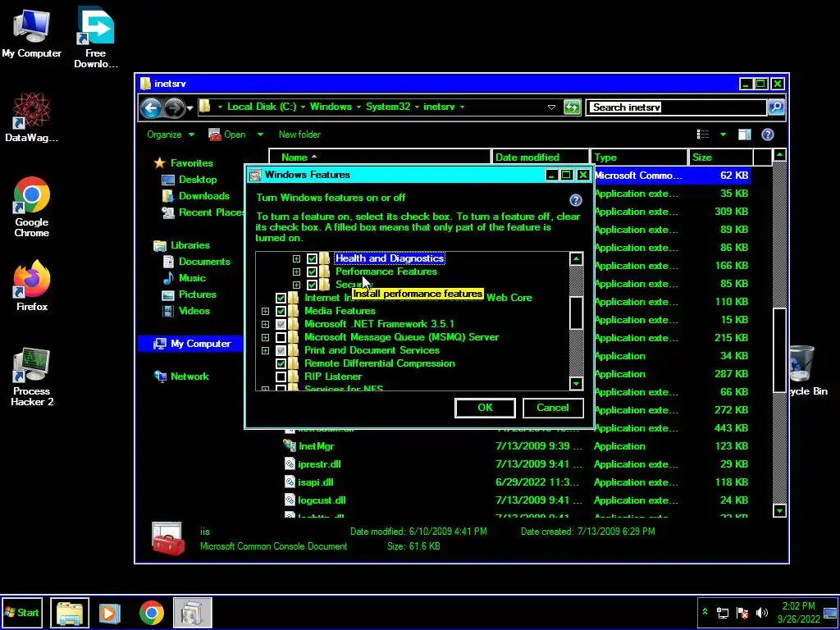Sort files by Name column
The image size is (840, 630).
[379, 157]
